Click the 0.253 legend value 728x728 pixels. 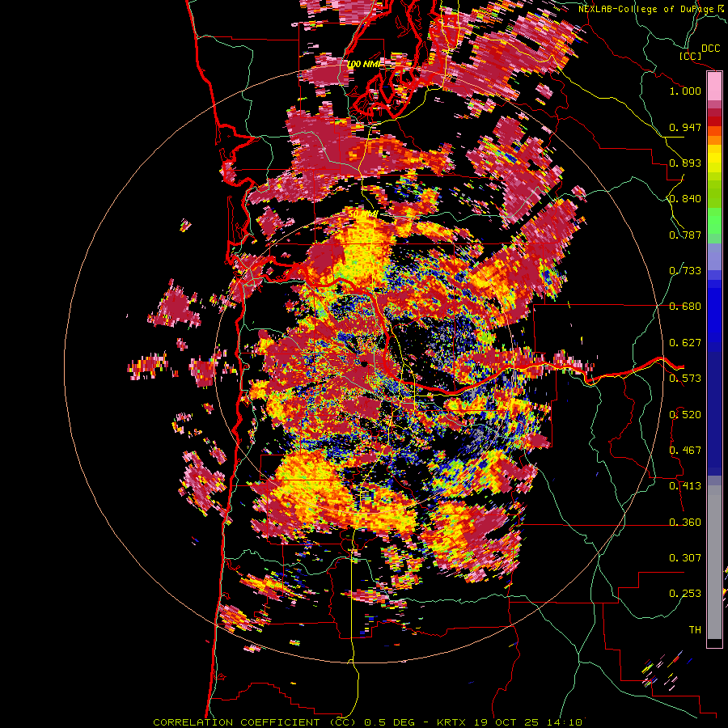coord(685,594)
